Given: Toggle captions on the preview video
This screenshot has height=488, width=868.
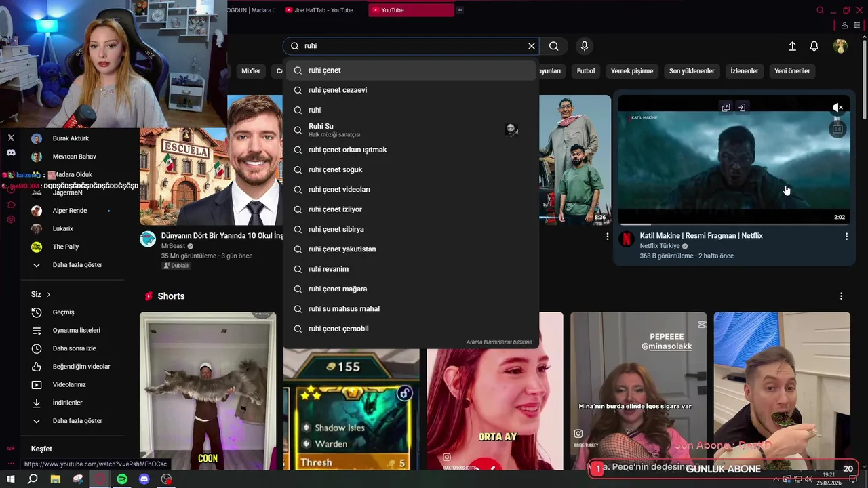Looking at the screenshot, I should point(838,129).
